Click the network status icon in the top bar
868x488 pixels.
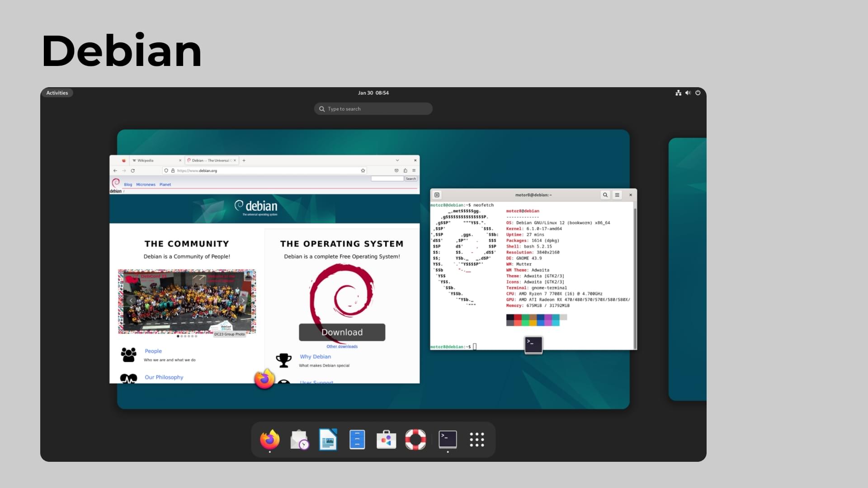click(x=678, y=93)
